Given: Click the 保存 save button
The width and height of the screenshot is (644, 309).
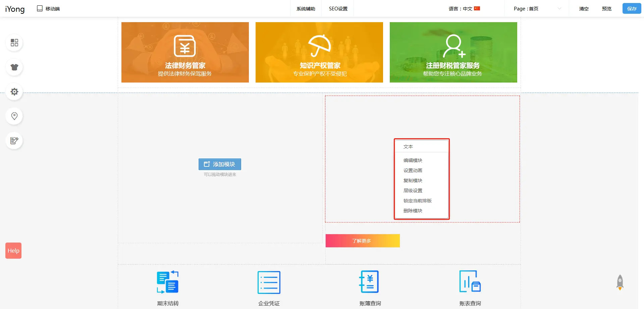Looking at the screenshot, I should 632,9.
